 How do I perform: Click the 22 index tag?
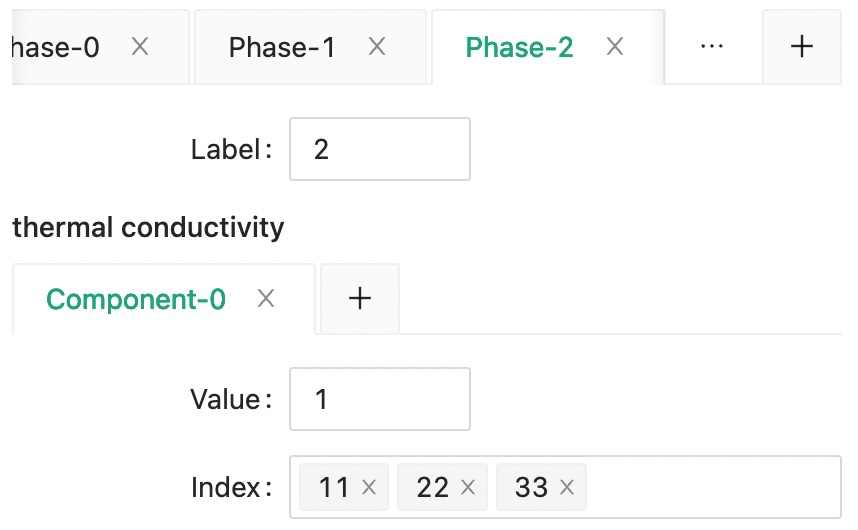point(433,487)
